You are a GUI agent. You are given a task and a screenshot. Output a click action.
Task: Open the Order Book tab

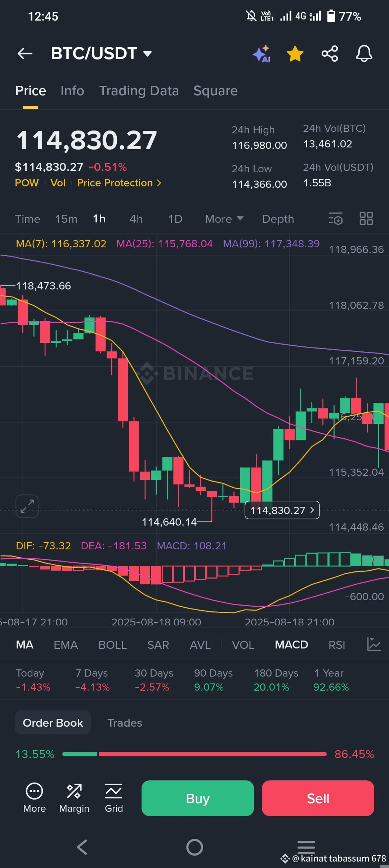(53, 722)
